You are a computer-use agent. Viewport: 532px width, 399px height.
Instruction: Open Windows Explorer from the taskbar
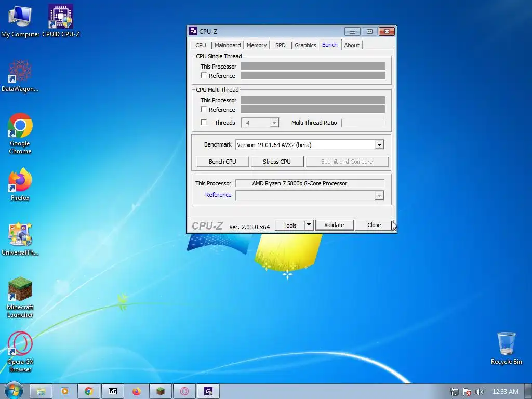point(41,392)
